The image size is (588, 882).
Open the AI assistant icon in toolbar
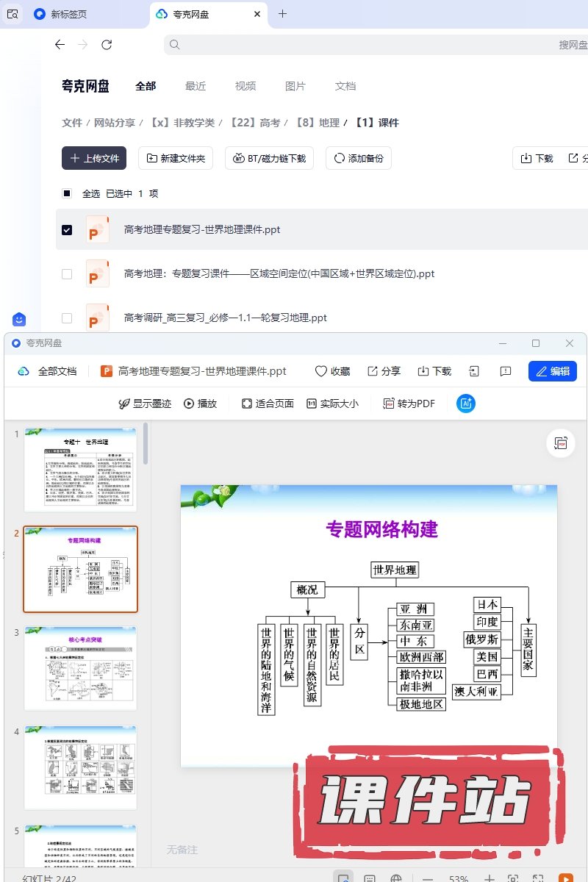[466, 404]
